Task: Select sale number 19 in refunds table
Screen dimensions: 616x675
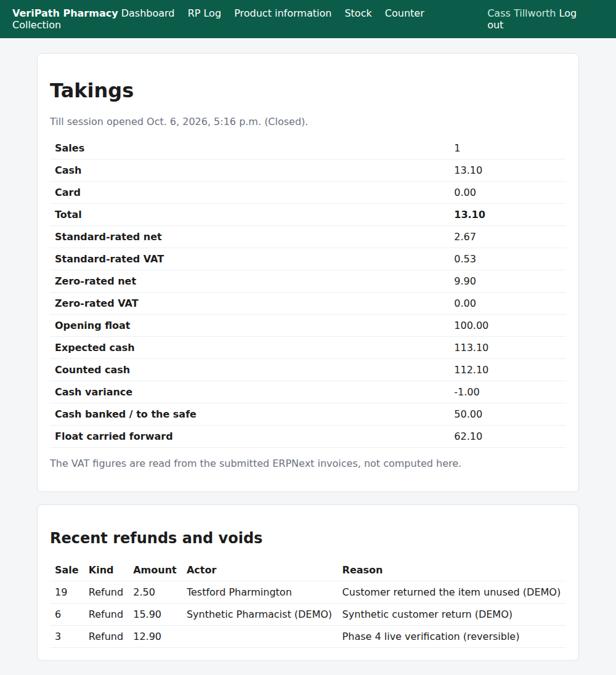Action: (x=61, y=592)
